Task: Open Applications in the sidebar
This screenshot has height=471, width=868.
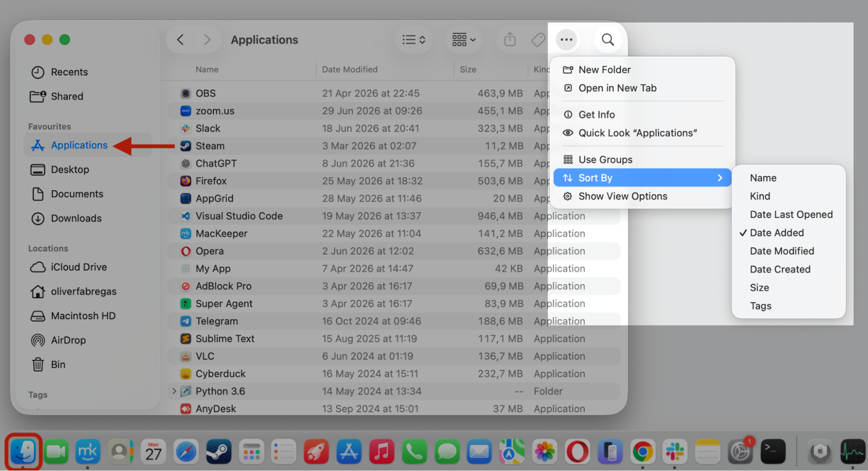Action: pos(88,145)
